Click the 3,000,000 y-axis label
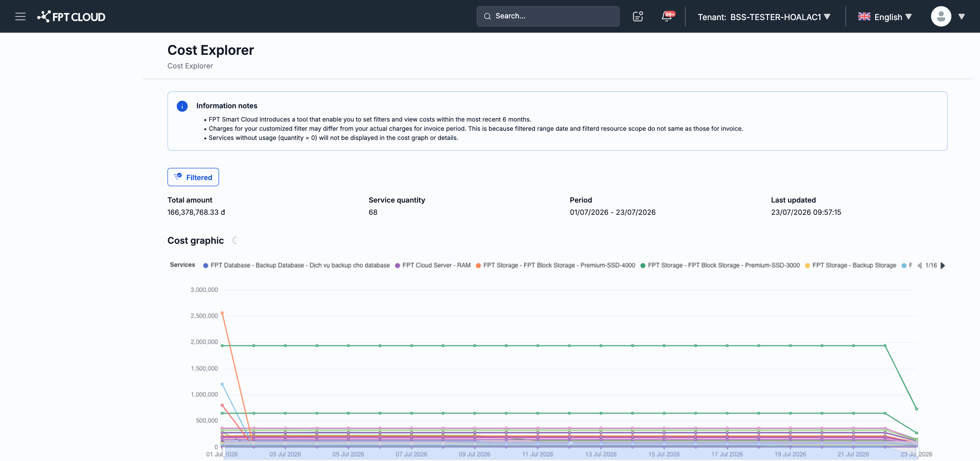The height and width of the screenshot is (461, 980). coord(204,290)
